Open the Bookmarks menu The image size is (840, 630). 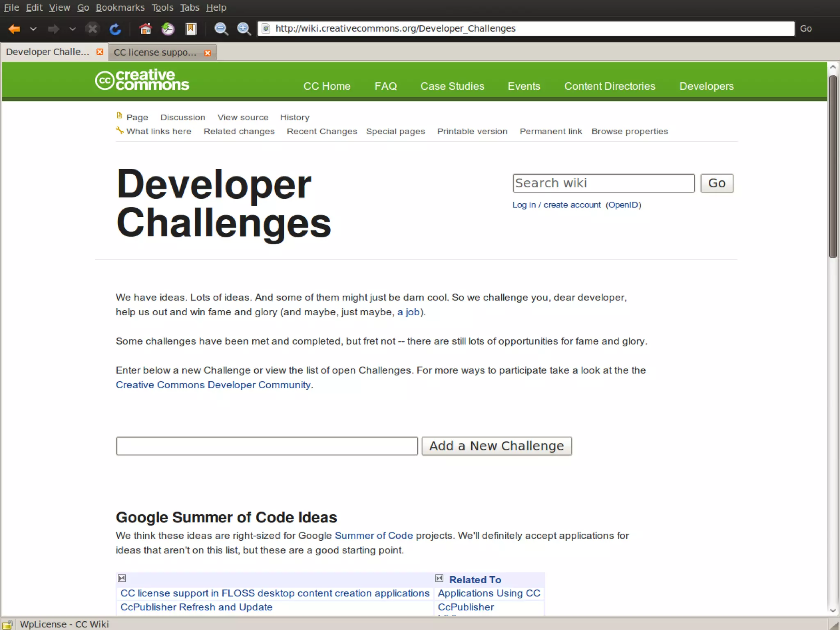pyautogui.click(x=120, y=7)
